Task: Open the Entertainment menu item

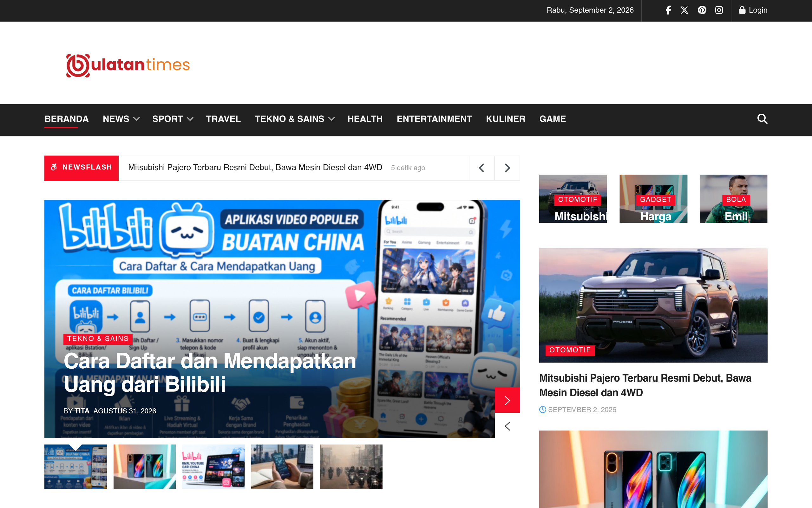Action: (x=434, y=119)
